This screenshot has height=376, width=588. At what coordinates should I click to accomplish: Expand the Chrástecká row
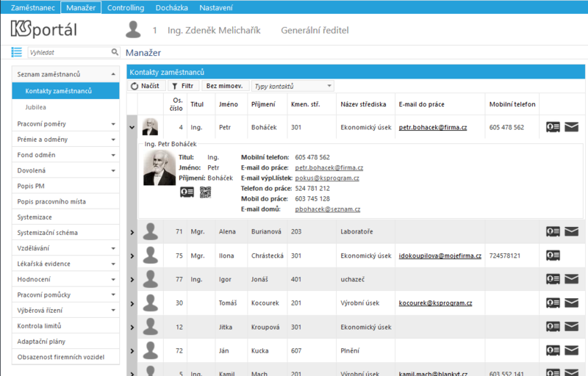coord(132,256)
